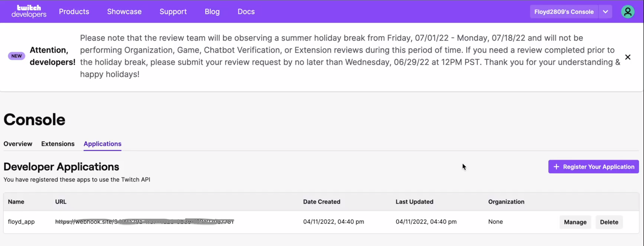Click the Twitch developers logo
644x246 pixels.
29,11
